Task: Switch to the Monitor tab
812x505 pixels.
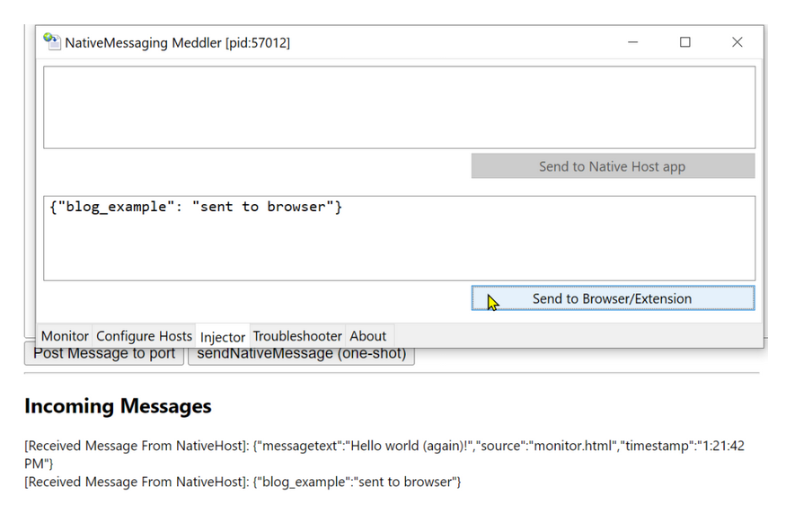Action: 65,336
